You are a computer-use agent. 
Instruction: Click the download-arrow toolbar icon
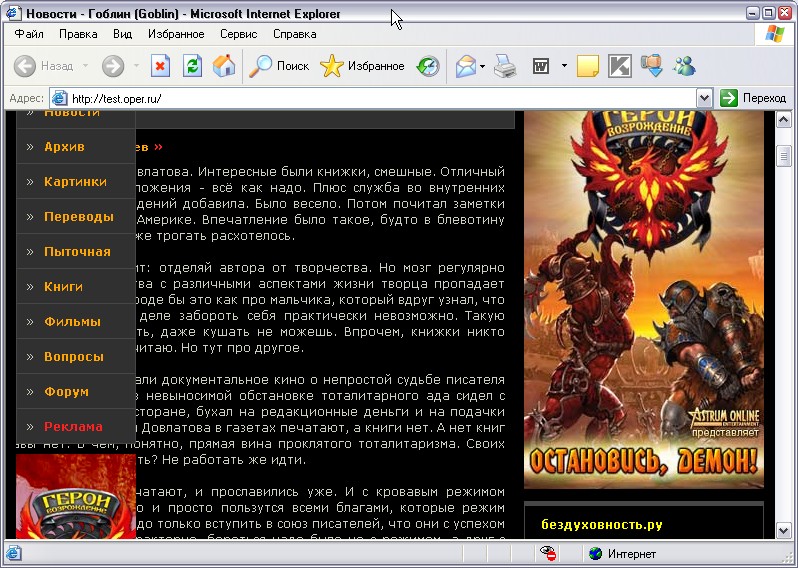click(x=651, y=66)
